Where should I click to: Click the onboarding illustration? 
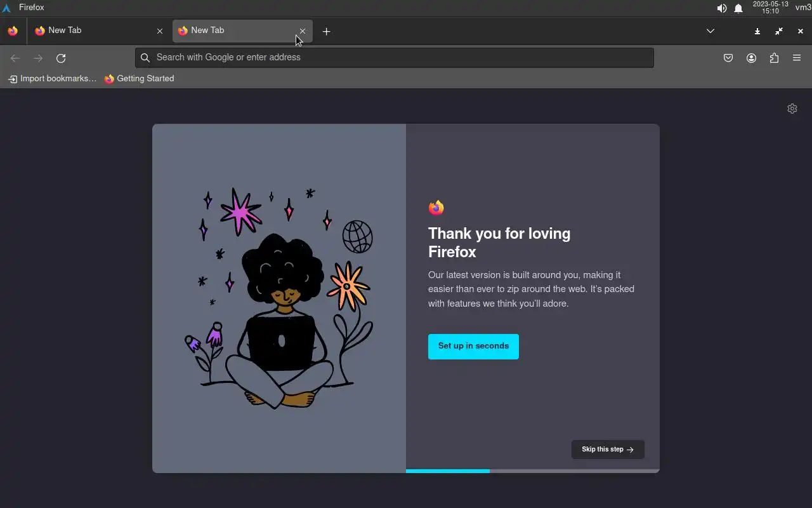[279, 298]
